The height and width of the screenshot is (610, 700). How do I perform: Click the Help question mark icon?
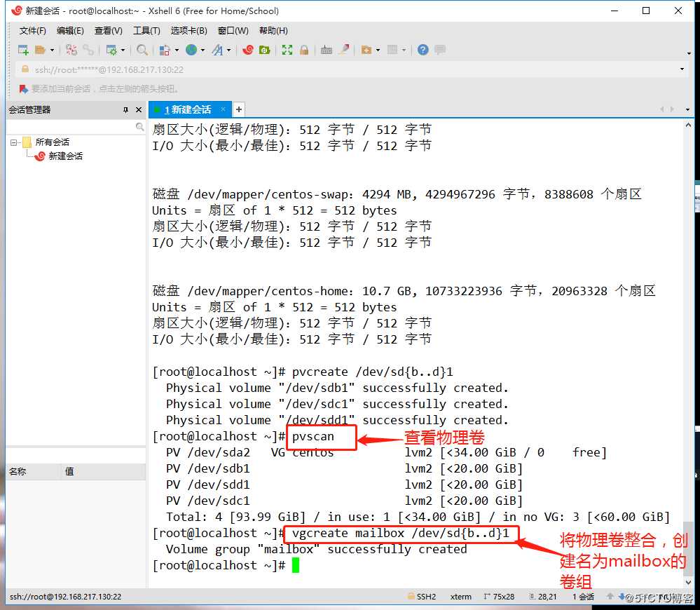tap(423, 50)
